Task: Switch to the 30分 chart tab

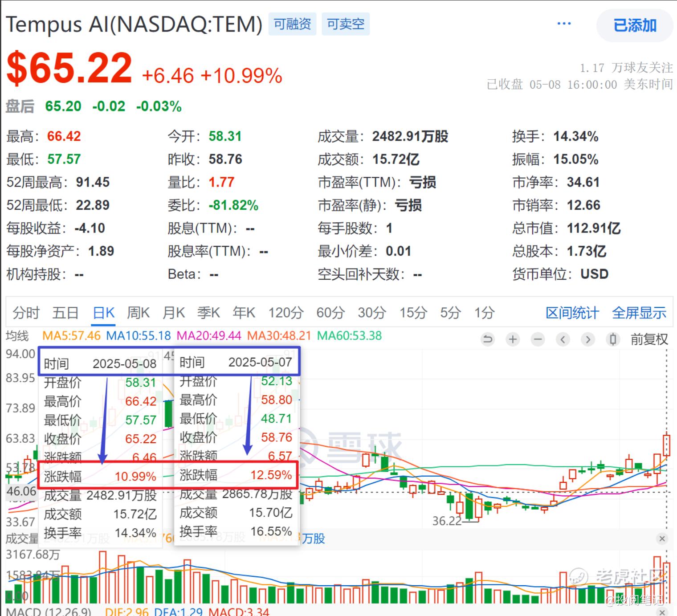Action: 372,313
